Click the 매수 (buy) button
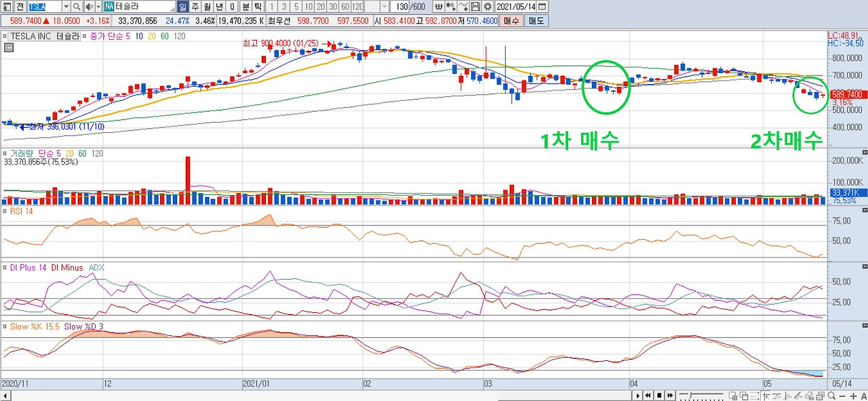Image resolution: width=868 pixels, height=401 pixels. pyautogui.click(x=511, y=21)
